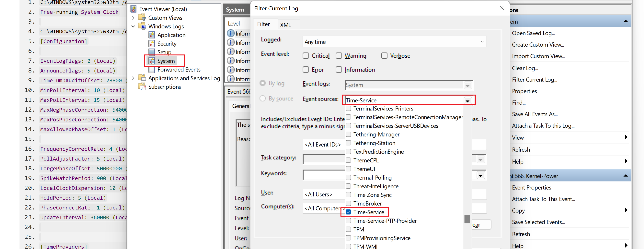Open the Application event log
644x249 pixels.
152,35
